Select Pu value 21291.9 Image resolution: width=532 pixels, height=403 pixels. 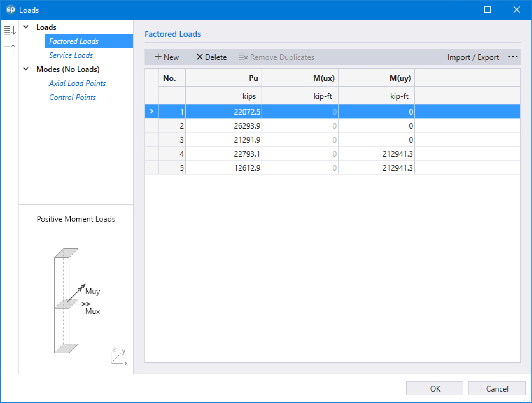pos(224,139)
